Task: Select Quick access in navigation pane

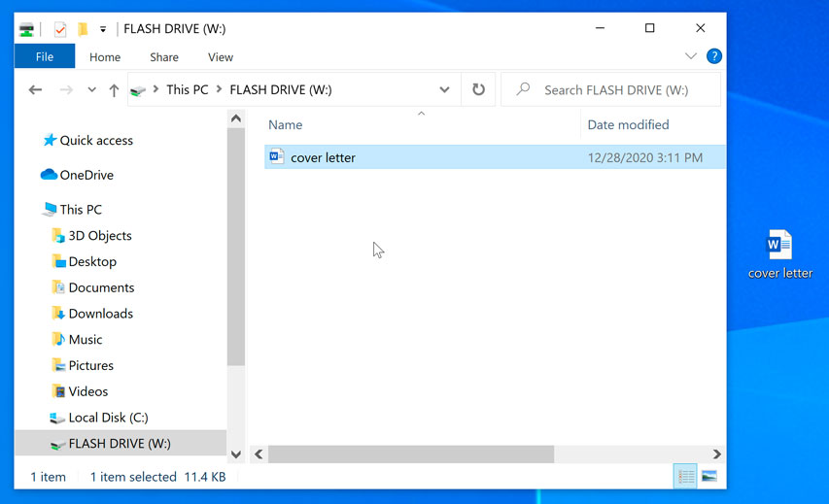Action: pyautogui.click(x=96, y=141)
